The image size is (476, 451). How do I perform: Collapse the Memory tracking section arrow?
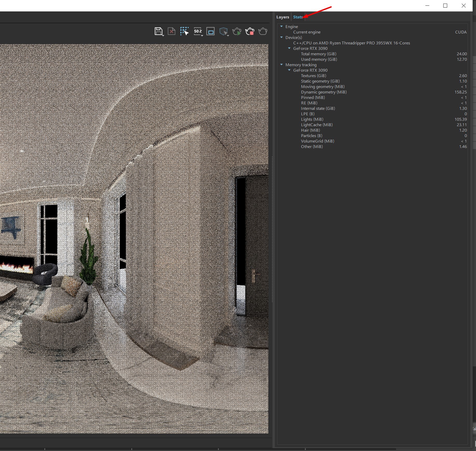(x=282, y=65)
